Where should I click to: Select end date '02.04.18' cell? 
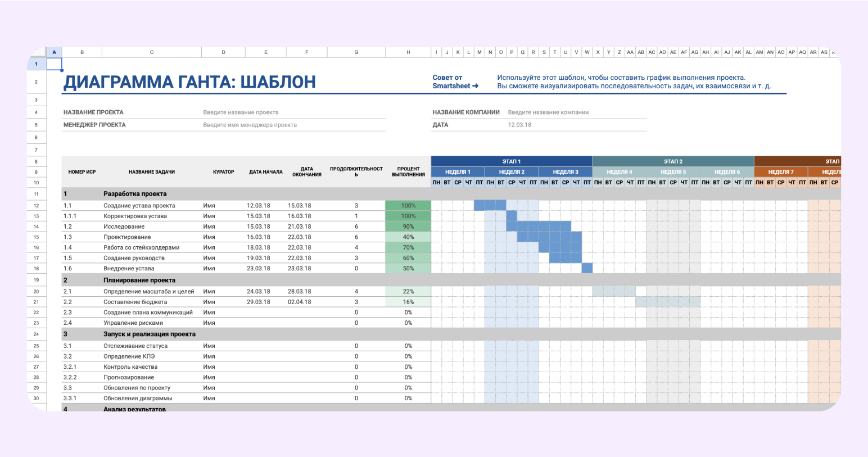point(307,302)
